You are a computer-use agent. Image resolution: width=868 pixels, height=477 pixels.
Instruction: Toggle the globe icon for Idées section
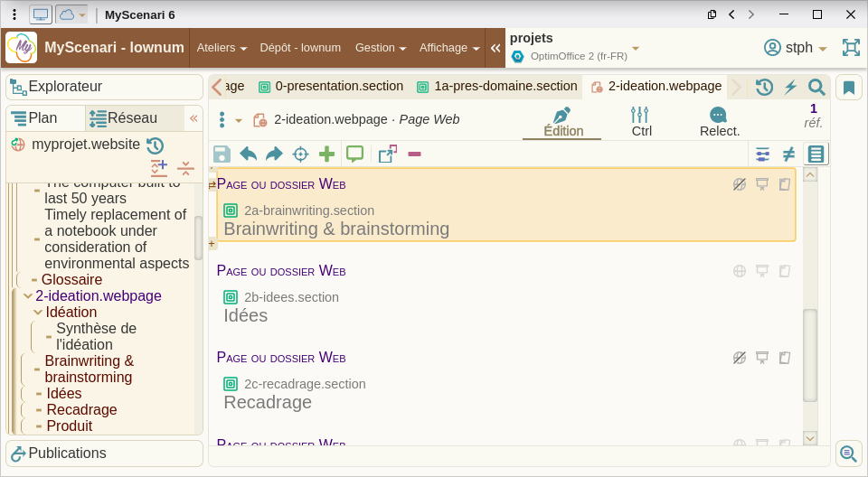click(x=740, y=271)
